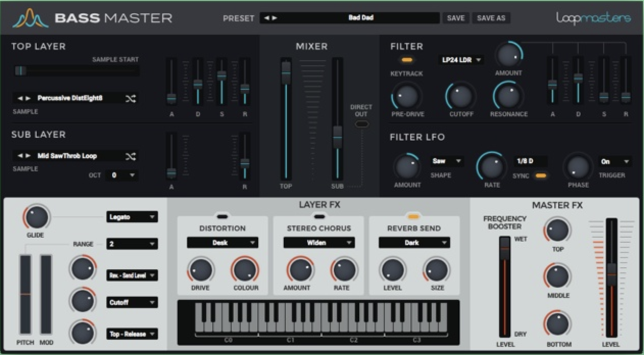
Task: Click the Frequency Booster Level slider
Action: [504, 287]
